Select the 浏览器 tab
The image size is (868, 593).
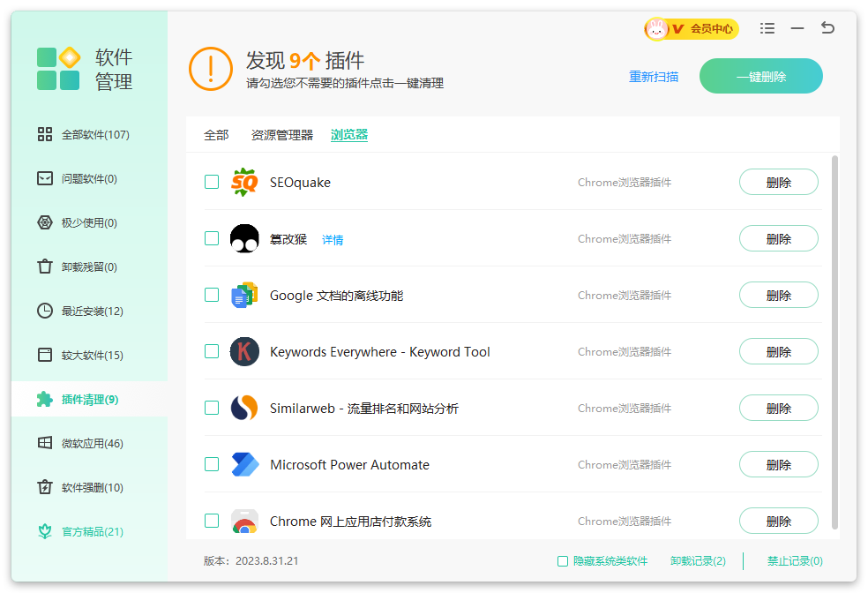coord(349,135)
